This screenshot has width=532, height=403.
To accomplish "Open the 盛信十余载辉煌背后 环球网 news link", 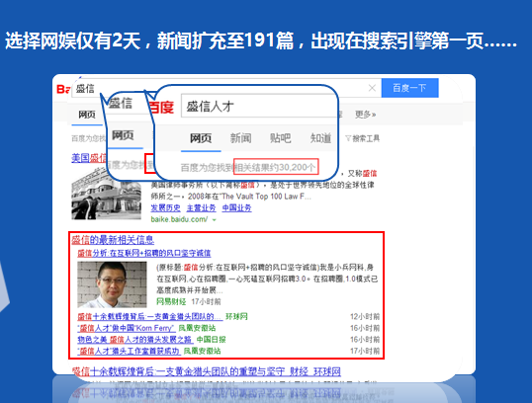I will tap(150, 316).
